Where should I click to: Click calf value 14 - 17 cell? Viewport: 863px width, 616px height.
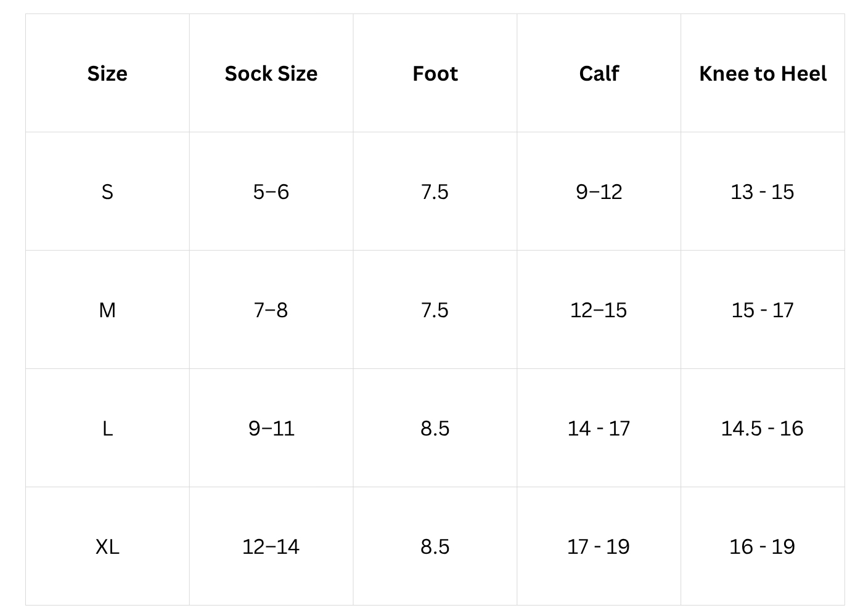point(599,428)
